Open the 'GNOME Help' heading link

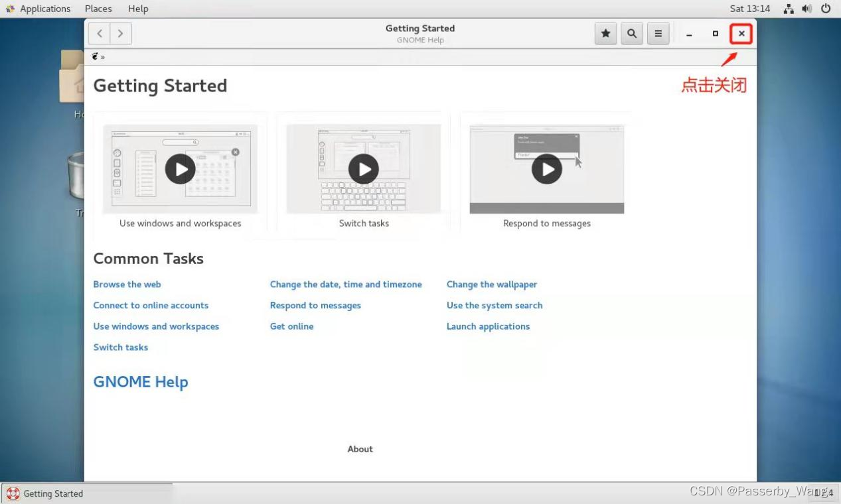click(x=141, y=382)
